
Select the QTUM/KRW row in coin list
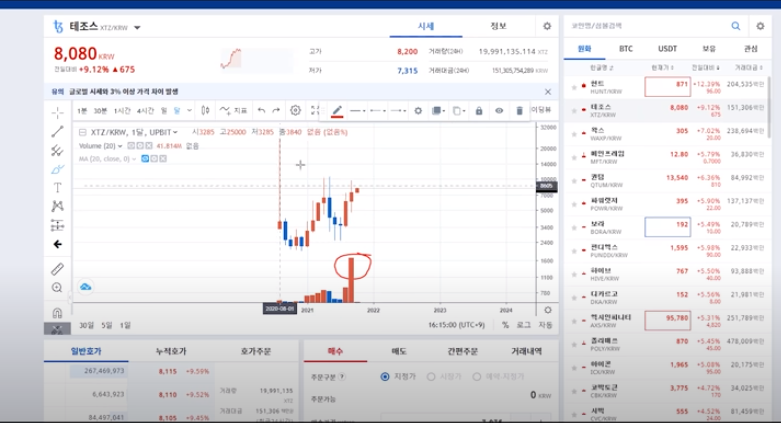coord(667,181)
